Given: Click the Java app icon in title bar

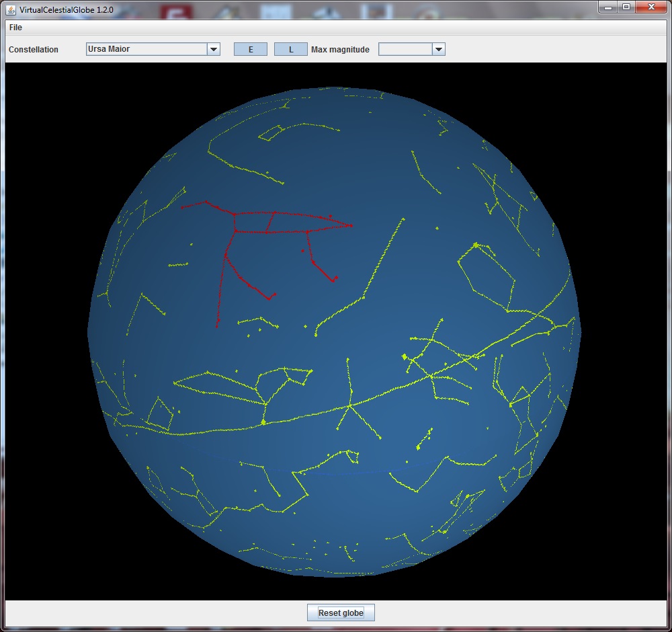Looking at the screenshot, I should point(11,9).
